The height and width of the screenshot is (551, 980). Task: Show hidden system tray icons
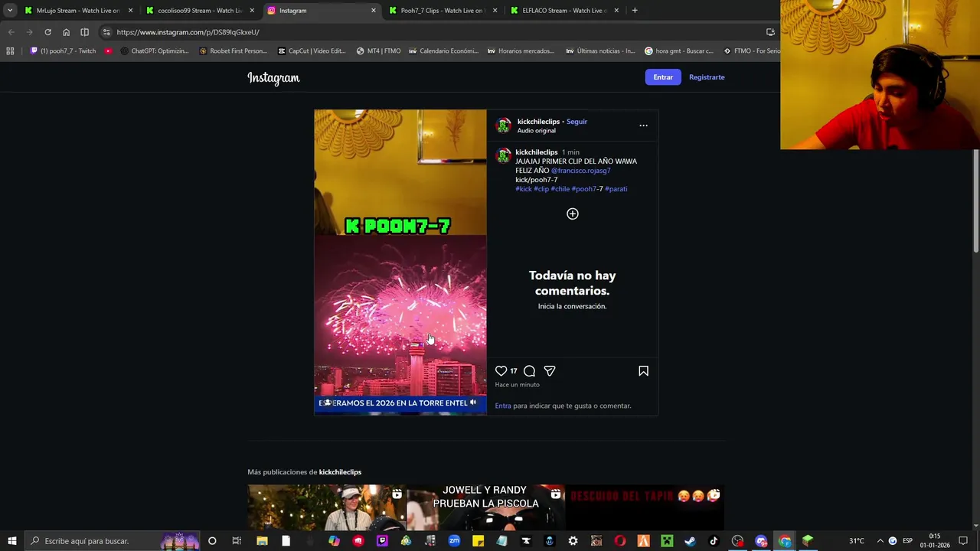[880, 541]
